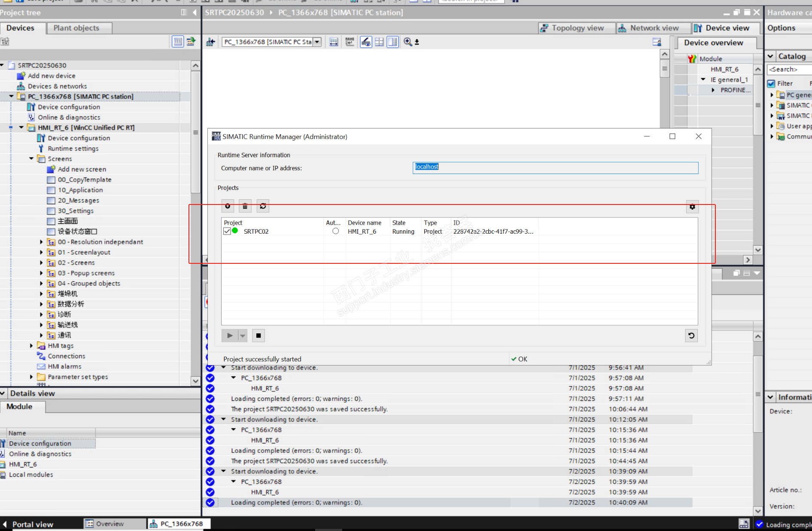Click the Portal view button
The height and width of the screenshot is (531, 812).
coord(28,524)
